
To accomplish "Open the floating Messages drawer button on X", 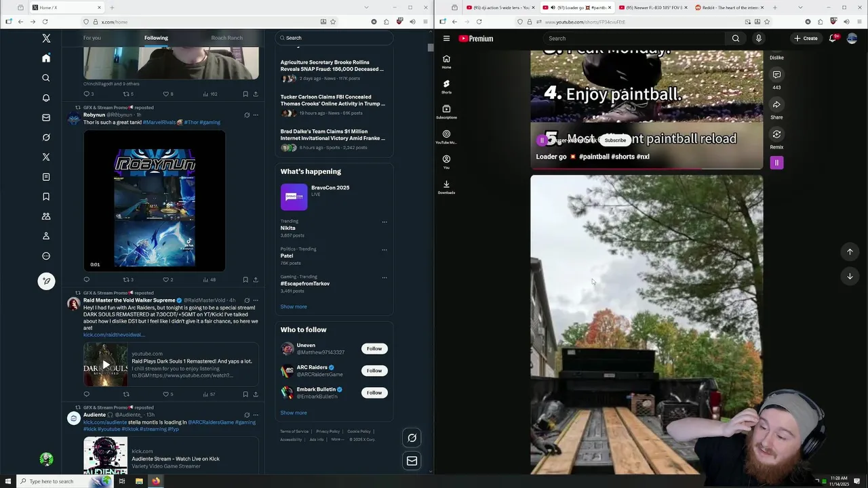I will point(412,461).
